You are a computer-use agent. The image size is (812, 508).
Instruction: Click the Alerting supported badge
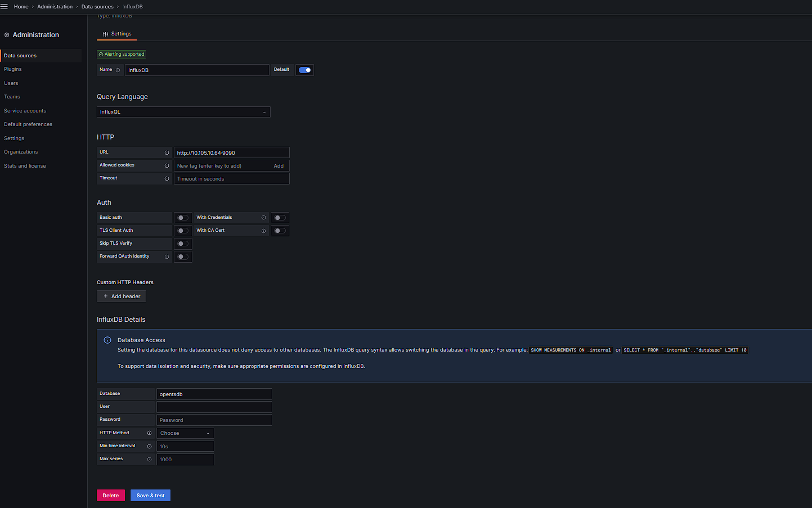pos(122,55)
